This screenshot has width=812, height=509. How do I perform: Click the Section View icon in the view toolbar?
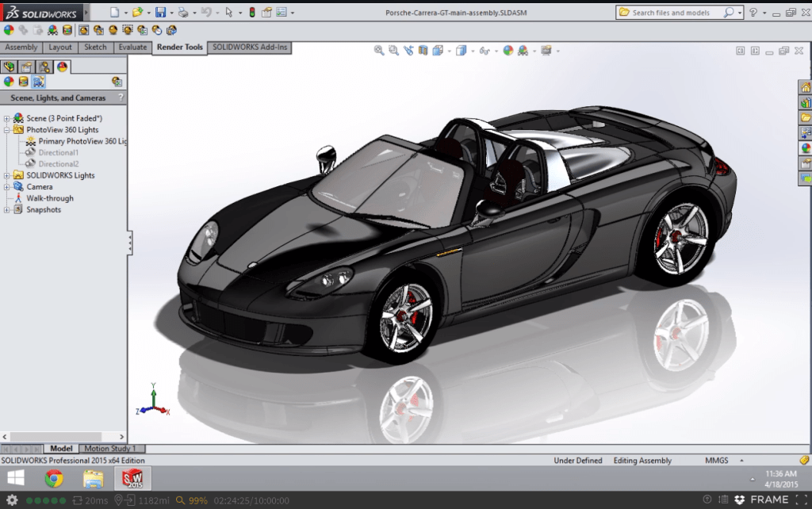click(x=423, y=51)
